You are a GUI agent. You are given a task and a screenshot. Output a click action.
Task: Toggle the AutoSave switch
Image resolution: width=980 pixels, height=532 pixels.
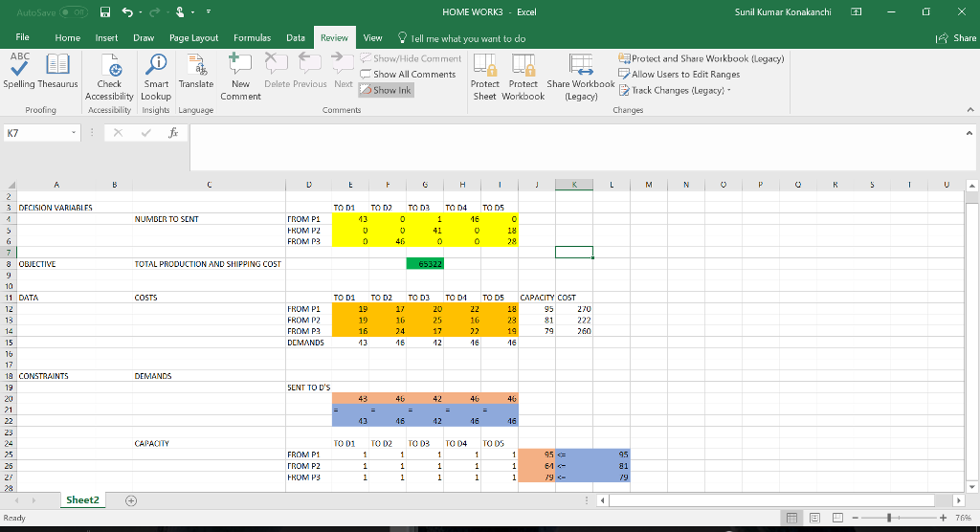(73, 11)
